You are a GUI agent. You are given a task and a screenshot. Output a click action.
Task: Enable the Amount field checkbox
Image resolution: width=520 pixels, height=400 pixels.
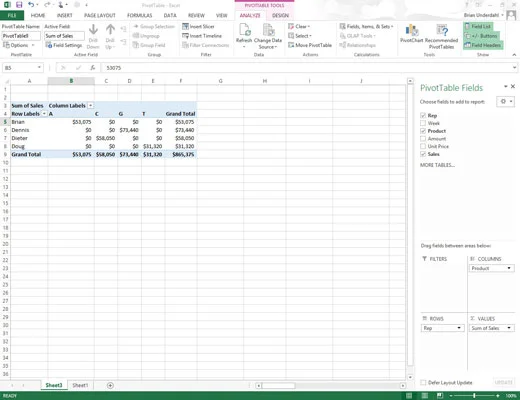click(423, 138)
